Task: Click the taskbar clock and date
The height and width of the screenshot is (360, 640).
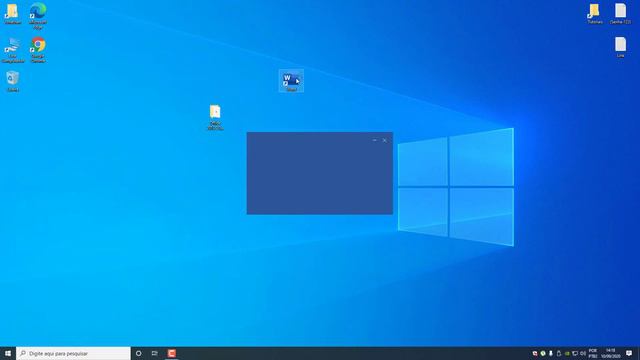Action: pos(611,353)
